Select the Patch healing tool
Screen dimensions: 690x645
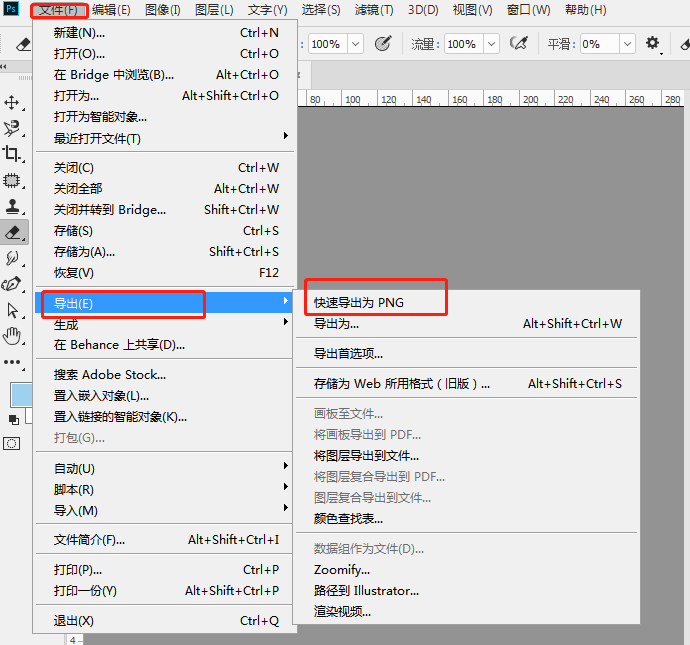point(12,180)
